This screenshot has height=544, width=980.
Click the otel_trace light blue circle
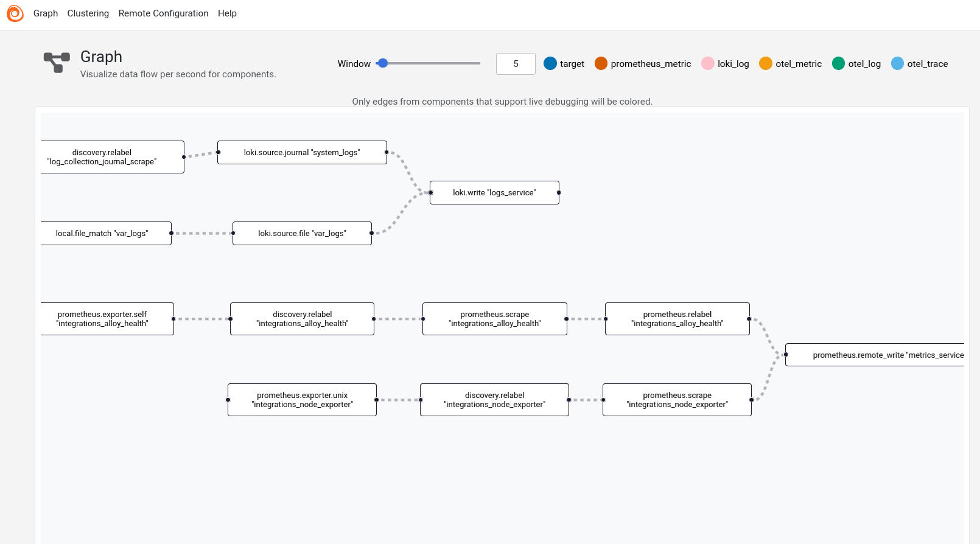click(897, 64)
